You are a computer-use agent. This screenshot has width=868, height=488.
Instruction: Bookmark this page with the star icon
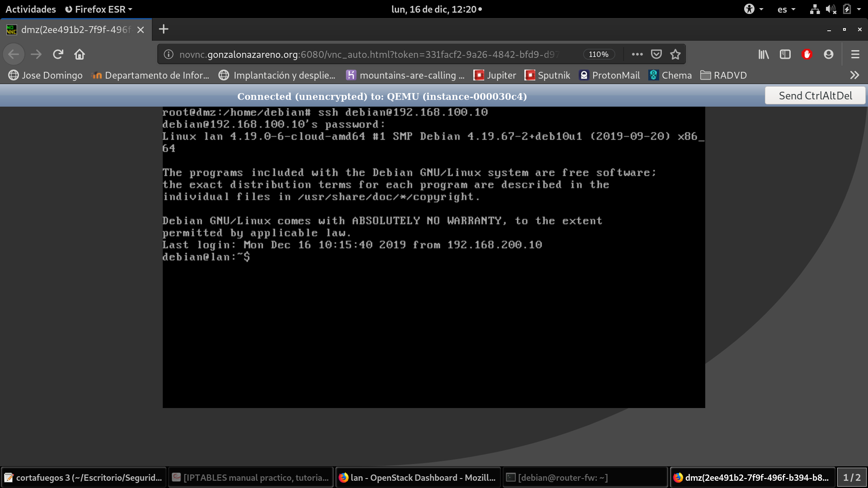[675, 54]
